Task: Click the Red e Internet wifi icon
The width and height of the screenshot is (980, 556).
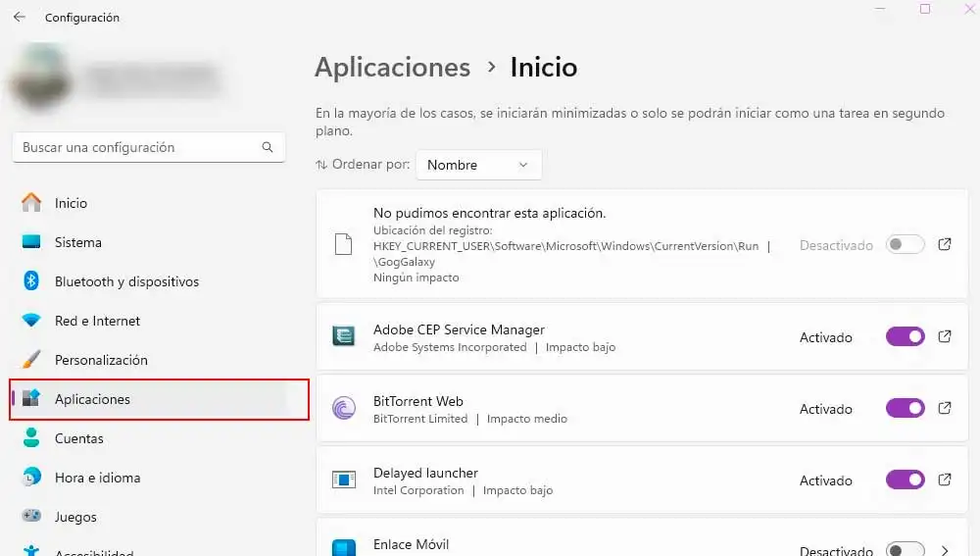Action: pyautogui.click(x=31, y=321)
